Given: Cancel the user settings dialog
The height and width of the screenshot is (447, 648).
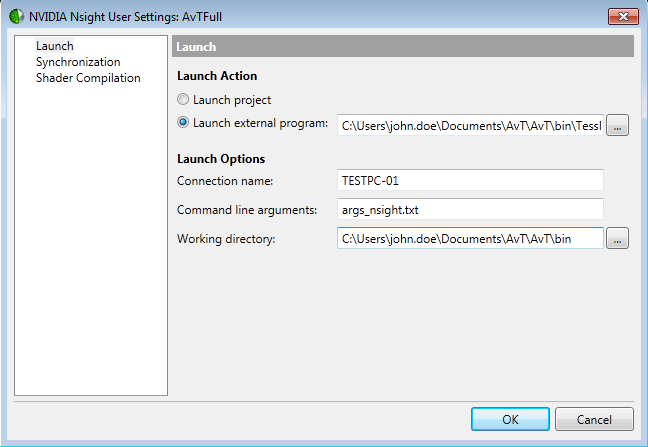Looking at the screenshot, I should (595, 420).
